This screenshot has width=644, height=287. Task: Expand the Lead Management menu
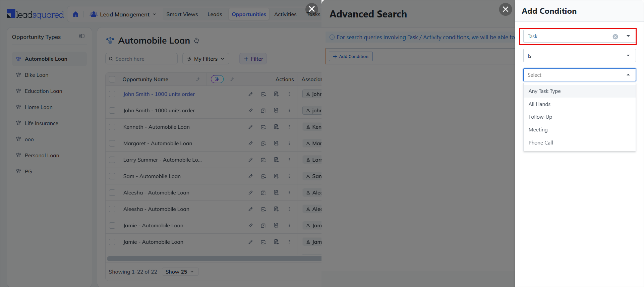tap(123, 14)
